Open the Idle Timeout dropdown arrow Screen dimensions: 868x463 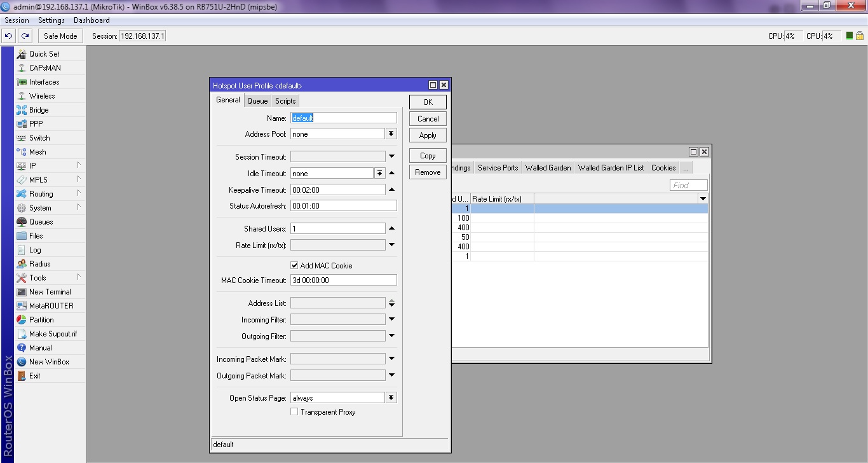(380, 173)
